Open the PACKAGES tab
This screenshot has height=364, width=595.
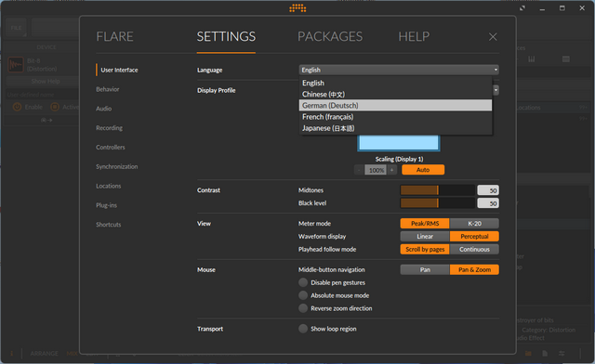point(330,37)
